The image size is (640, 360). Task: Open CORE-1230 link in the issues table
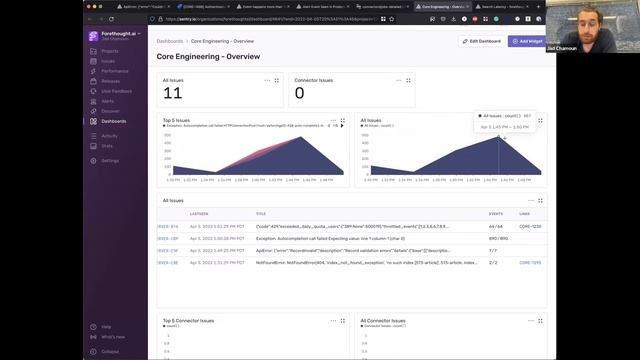(x=530, y=227)
